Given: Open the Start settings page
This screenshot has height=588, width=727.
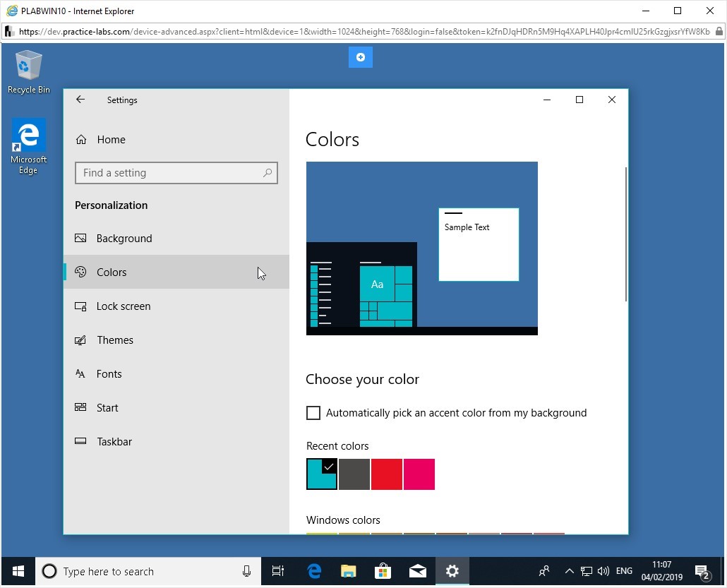Looking at the screenshot, I should (176, 407).
